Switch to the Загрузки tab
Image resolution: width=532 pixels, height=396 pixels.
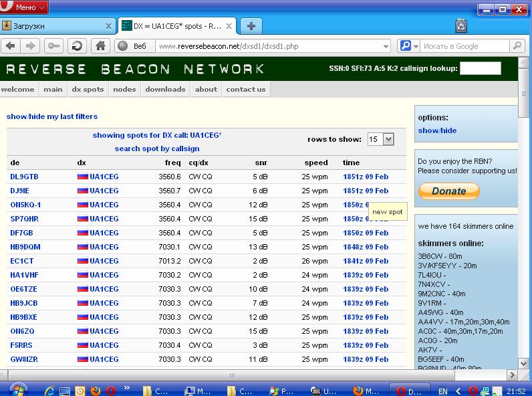tap(57, 26)
